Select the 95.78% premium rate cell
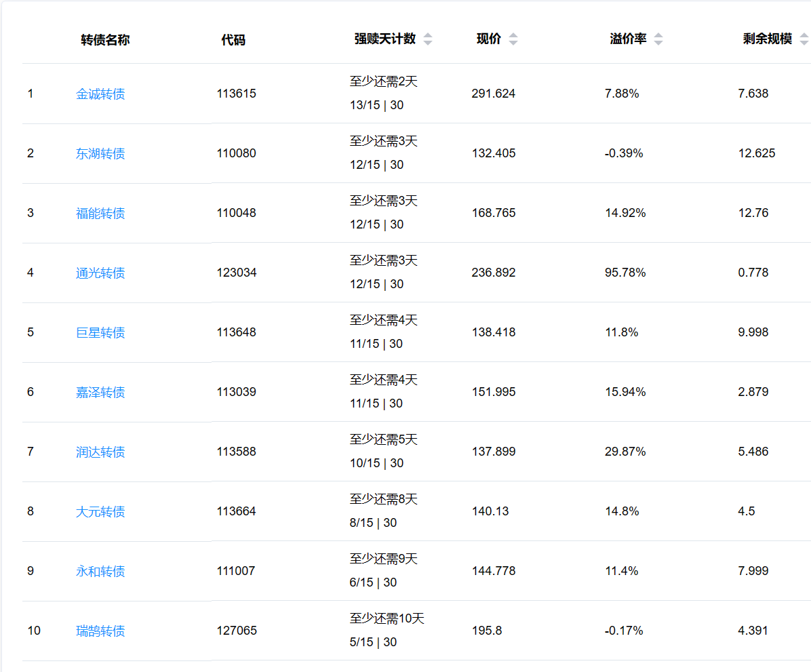 pyautogui.click(x=625, y=273)
